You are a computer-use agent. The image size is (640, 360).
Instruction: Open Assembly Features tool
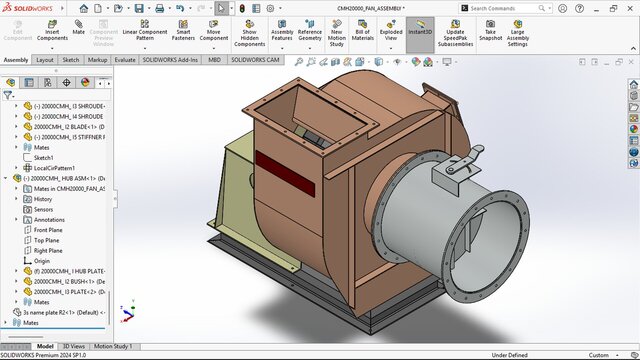pyautogui.click(x=282, y=30)
